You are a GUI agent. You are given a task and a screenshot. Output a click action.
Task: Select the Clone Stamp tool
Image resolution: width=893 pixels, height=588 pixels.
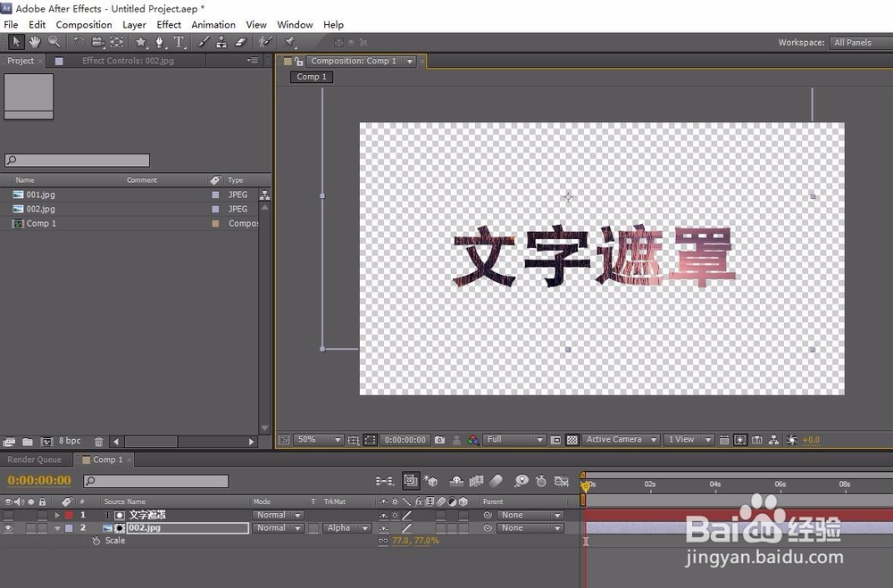click(221, 42)
